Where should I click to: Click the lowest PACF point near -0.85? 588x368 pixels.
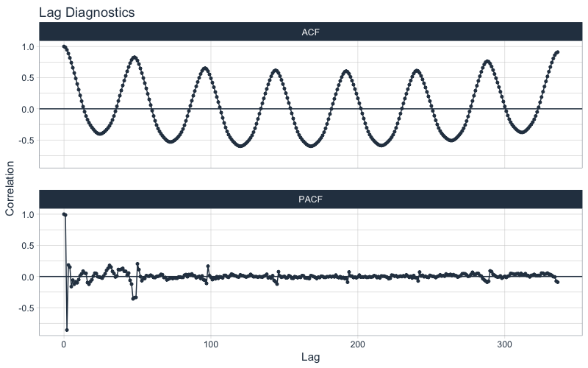(x=67, y=330)
